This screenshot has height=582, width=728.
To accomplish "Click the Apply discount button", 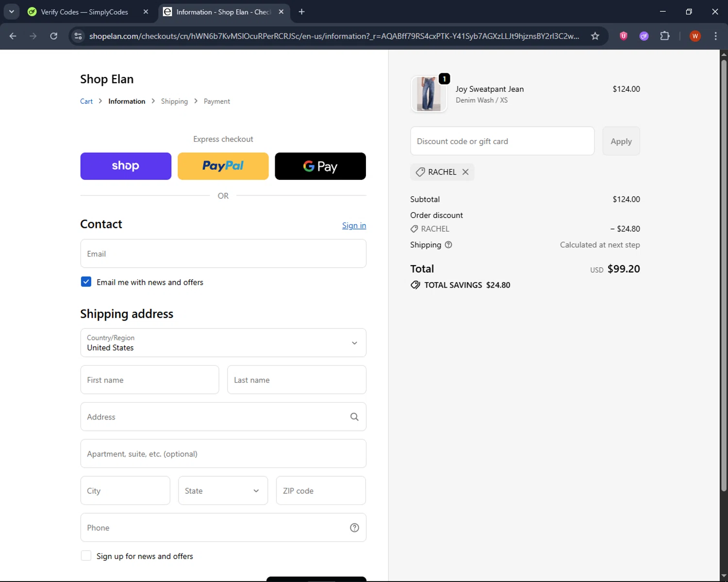I will tap(621, 141).
